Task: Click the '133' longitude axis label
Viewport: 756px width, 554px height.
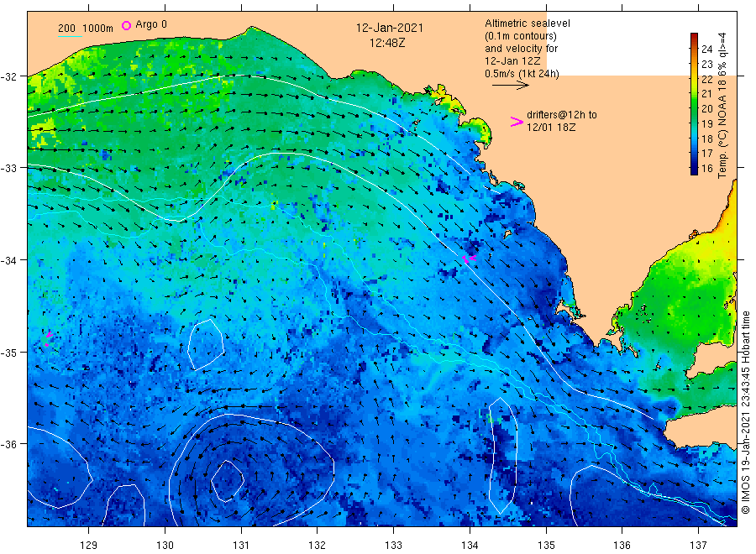Action: (393, 545)
